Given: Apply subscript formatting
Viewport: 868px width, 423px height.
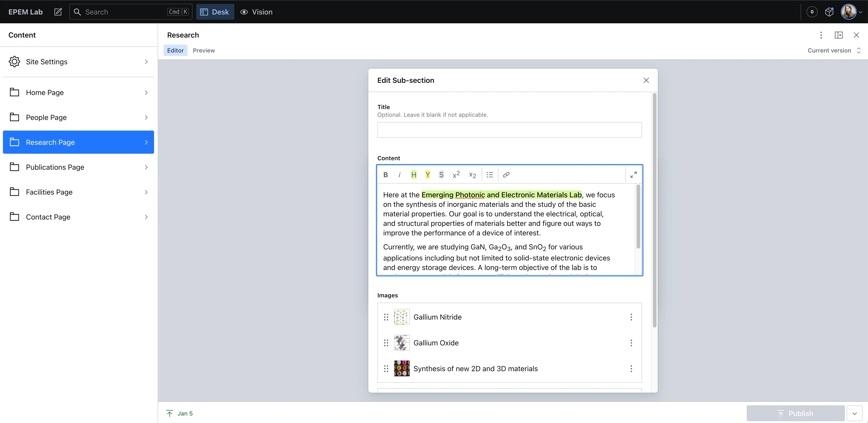Looking at the screenshot, I should pyautogui.click(x=472, y=174).
